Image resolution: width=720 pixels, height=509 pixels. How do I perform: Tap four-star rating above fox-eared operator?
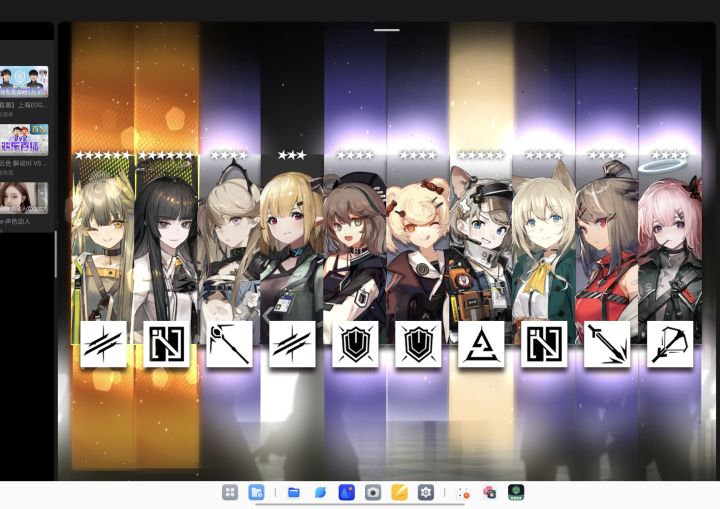[x=544, y=155]
